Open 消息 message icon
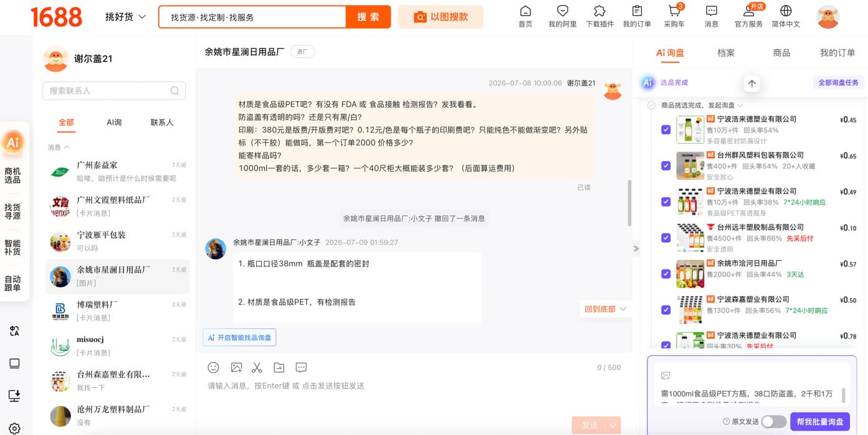Screen dimensions: 868x435 (711, 11)
